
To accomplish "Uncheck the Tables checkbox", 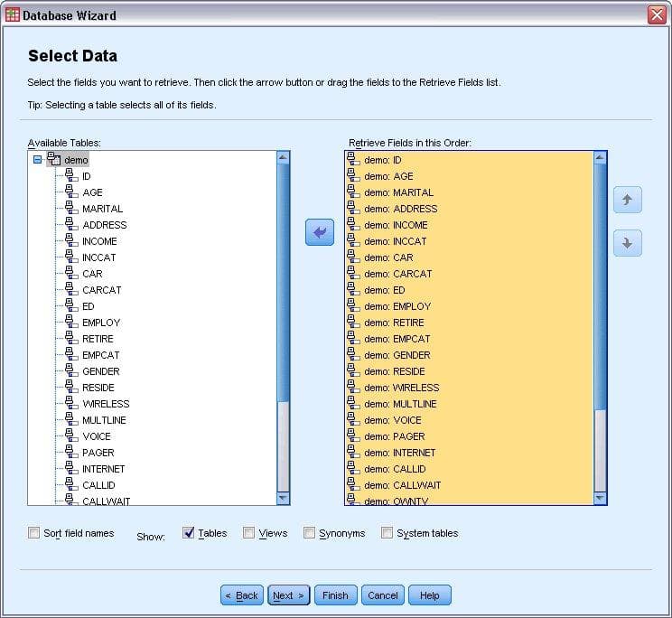I will (x=189, y=533).
